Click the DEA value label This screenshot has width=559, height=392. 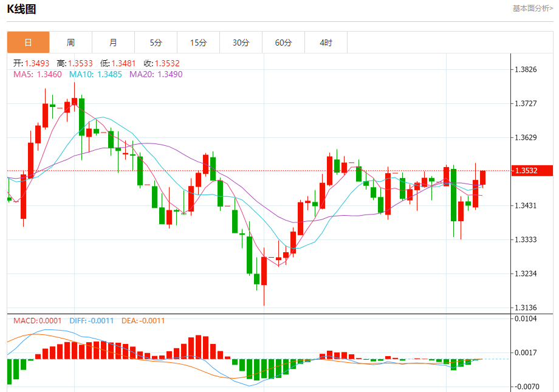coord(143,320)
